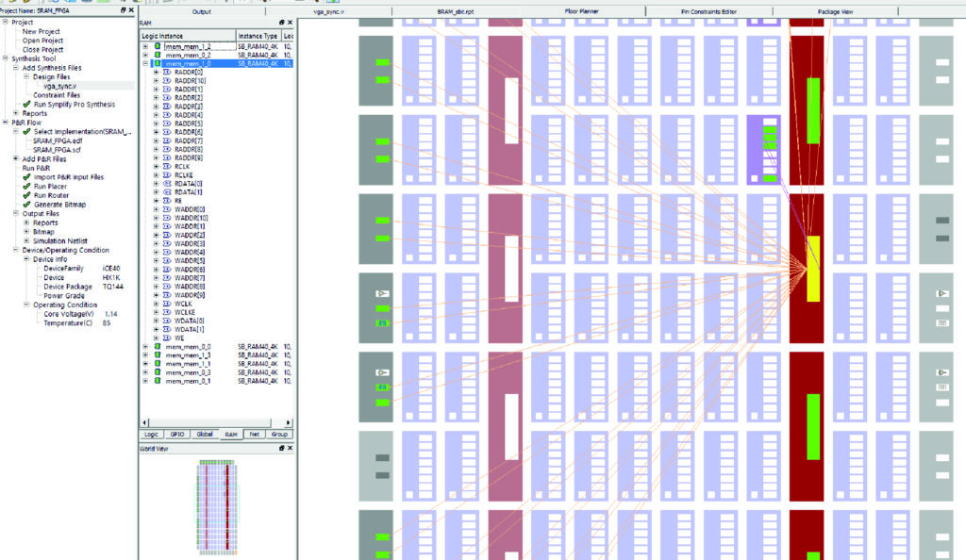Click Close Project in the project tree
Viewport: 966px width, 560px height.
click(42, 50)
